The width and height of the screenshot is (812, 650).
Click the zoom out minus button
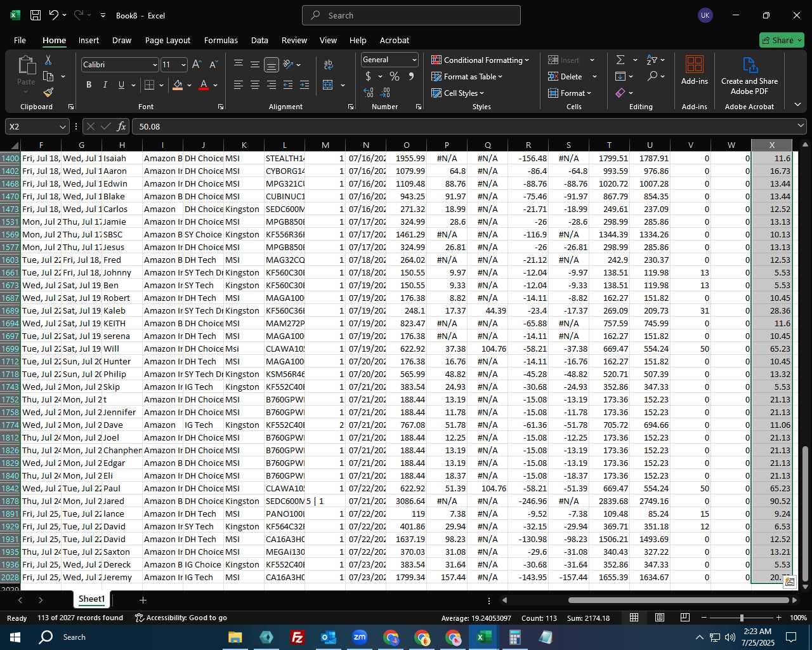tap(704, 618)
